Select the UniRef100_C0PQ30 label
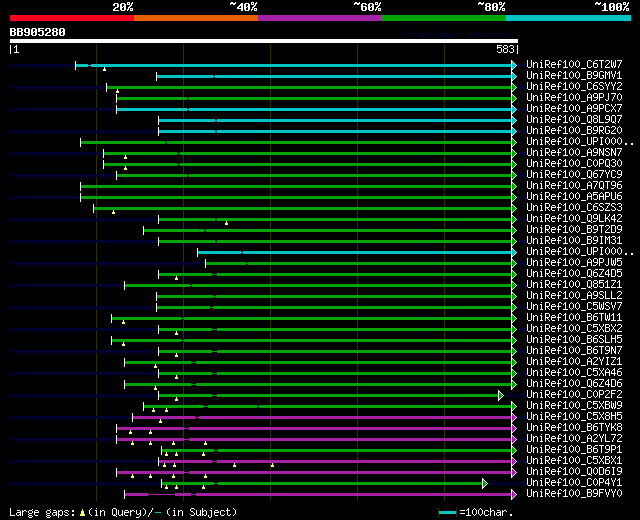This screenshot has height=520, width=640. (x=574, y=164)
